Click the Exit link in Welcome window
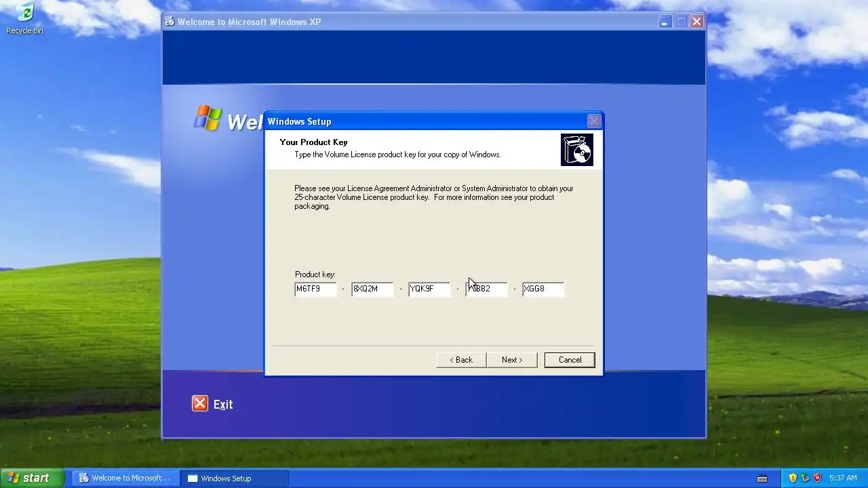Screen dimensions: 868x488 (223, 405)
